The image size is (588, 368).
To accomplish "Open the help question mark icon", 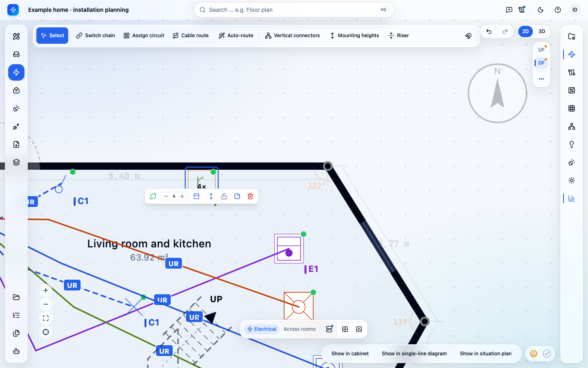I will [x=558, y=10].
